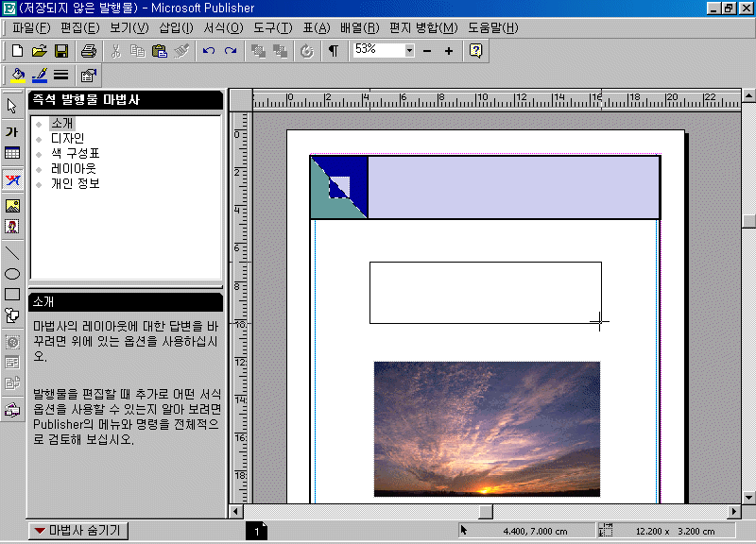Select the Text Frame tool
Screen dimensions: 756x544
click(x=12, y=131)
